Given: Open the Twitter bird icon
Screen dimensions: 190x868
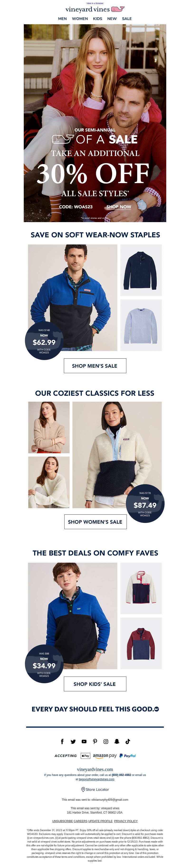Looking at the screenshot, I should tap(73, 741).
